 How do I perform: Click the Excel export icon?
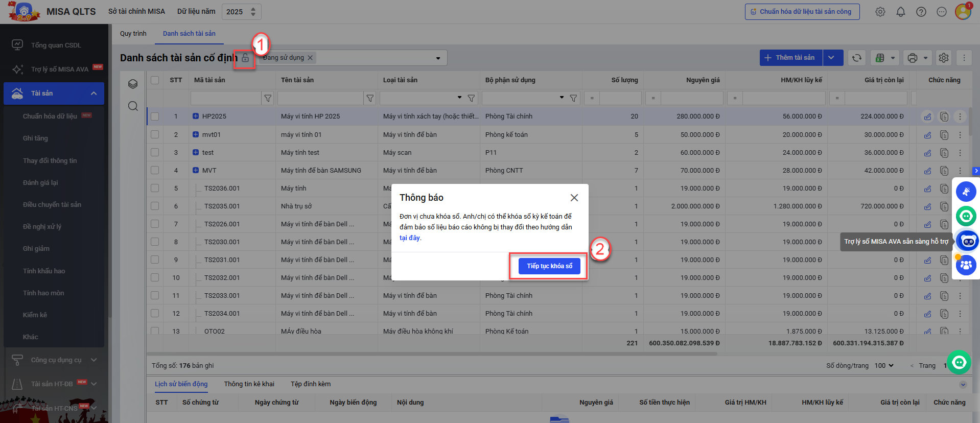click(880, 58)
